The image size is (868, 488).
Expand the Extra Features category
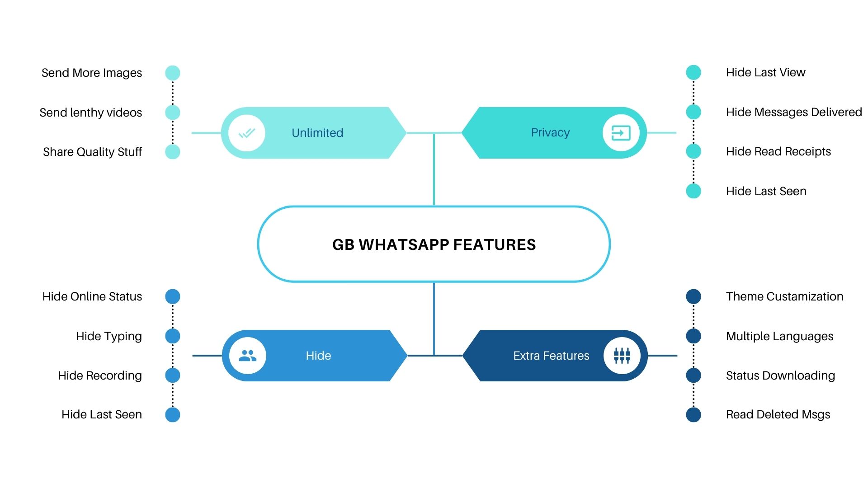pyautogui.click(x=549, y=356)
